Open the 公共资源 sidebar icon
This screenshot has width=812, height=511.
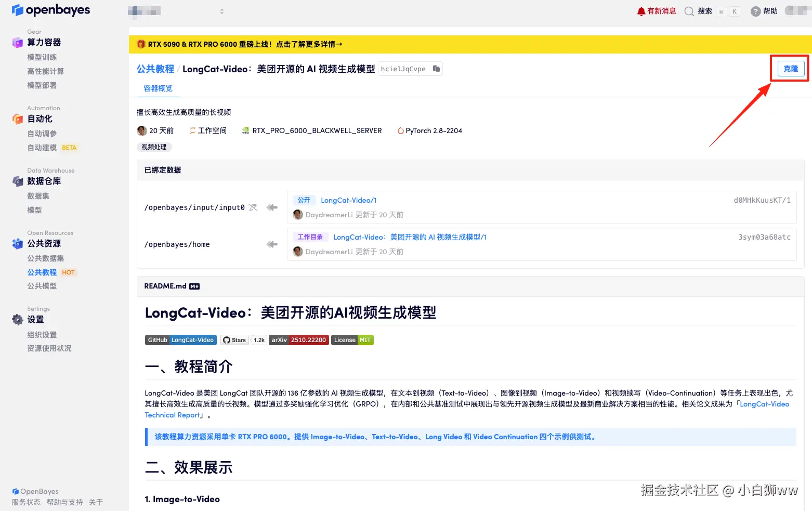tap(18, 243)
